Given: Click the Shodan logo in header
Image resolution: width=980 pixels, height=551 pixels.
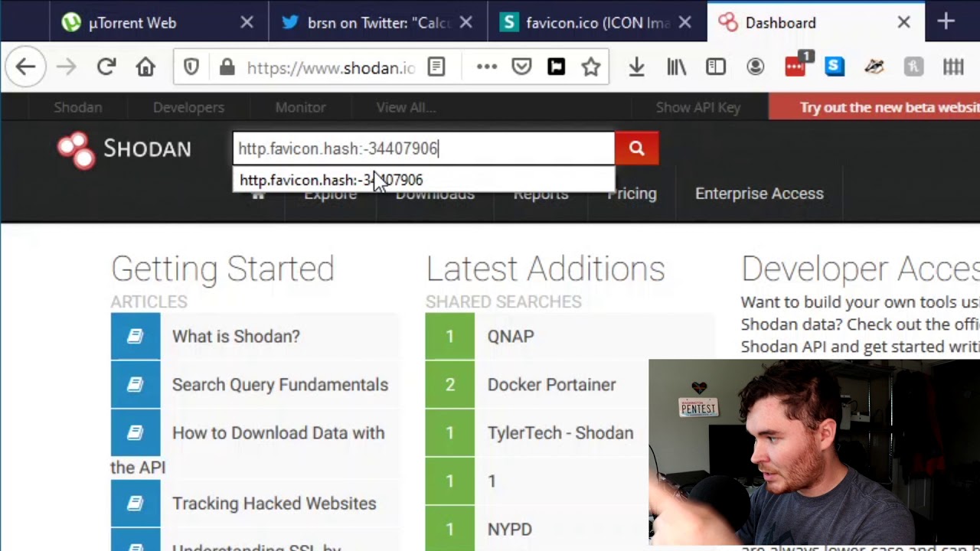Looking at the screenshot, I should 124,149.
